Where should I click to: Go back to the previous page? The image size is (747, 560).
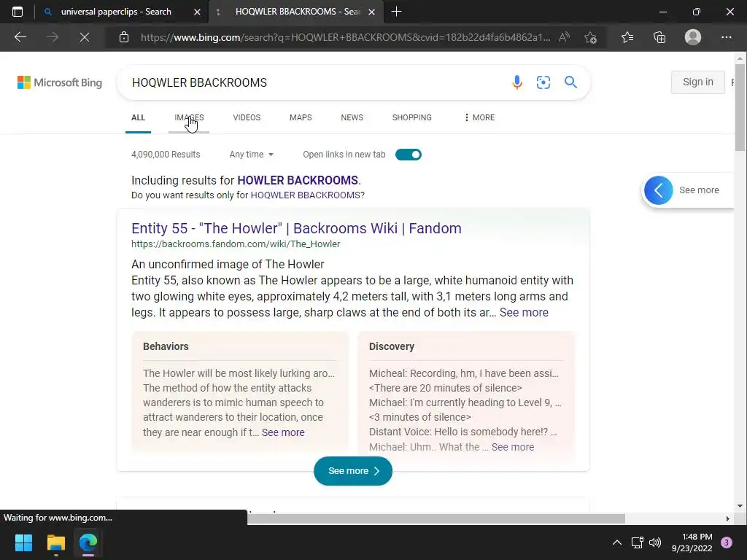pyautogui.click(x=20, y=37)
